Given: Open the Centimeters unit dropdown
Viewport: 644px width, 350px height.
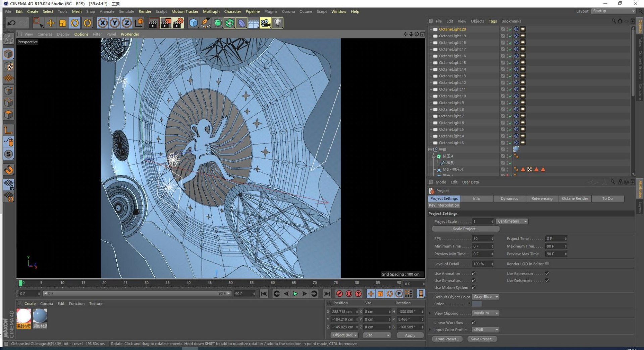Looking at the screenshot, I should click(x=512, y=221).
